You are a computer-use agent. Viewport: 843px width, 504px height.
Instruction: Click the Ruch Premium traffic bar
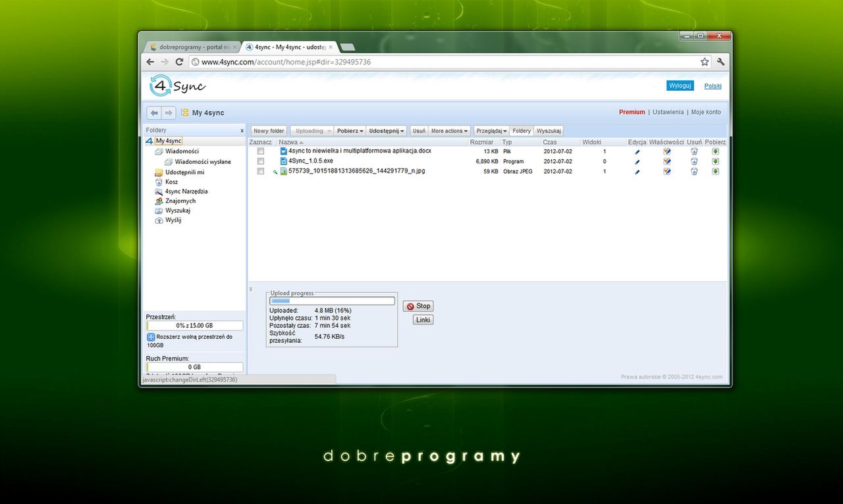tap(194, 367)
